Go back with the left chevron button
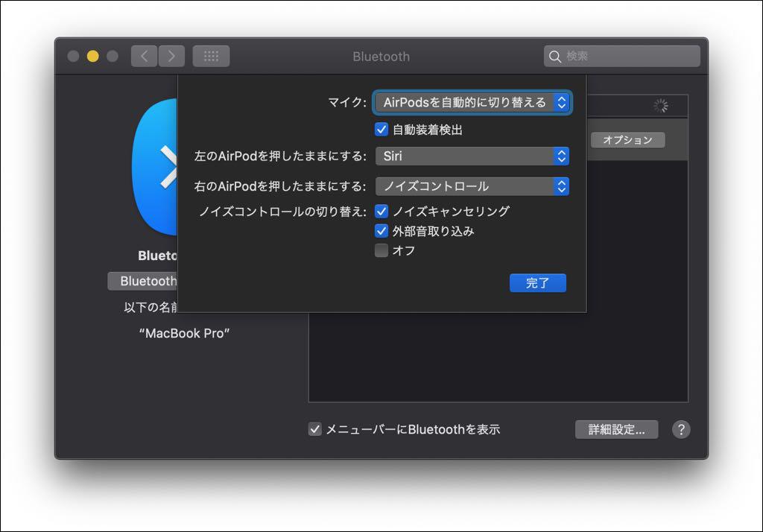763x532 pixels. point(144,57)
